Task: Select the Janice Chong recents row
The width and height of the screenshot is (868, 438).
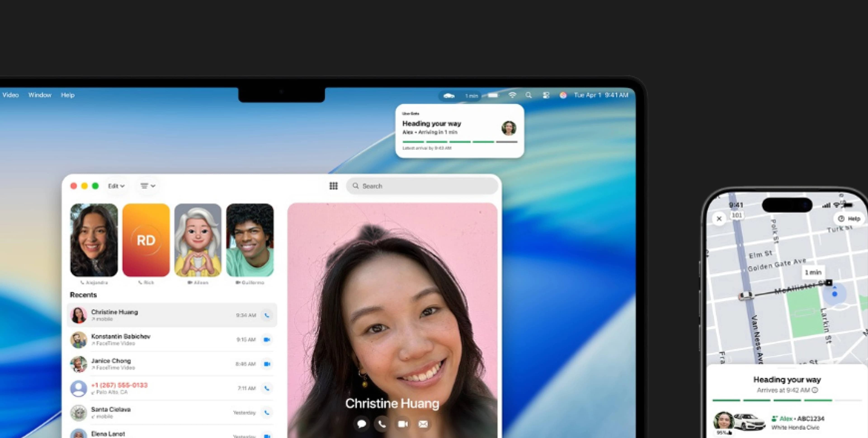Action: pos(172,364)
